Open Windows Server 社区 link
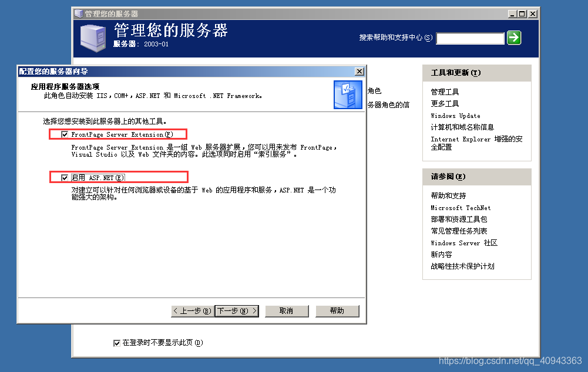This screenshot has height=372, width=588. click(464, 243)
